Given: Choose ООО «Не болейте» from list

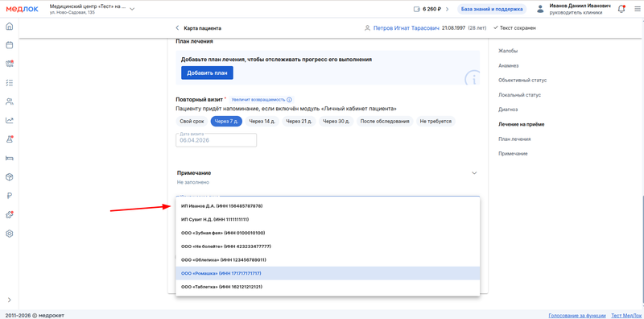Looking at the screenshot, I should [328, 246].
